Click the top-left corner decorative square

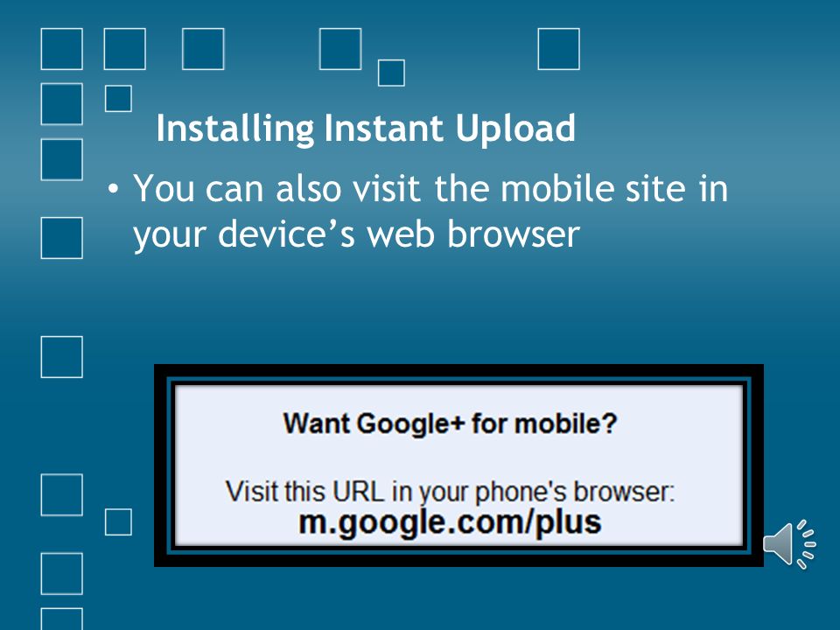[61, 49]
